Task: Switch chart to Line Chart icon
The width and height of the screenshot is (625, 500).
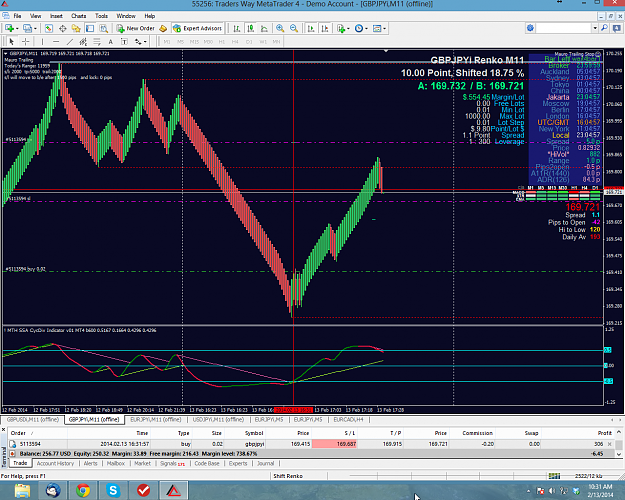Action: click(x=264, y=28)
